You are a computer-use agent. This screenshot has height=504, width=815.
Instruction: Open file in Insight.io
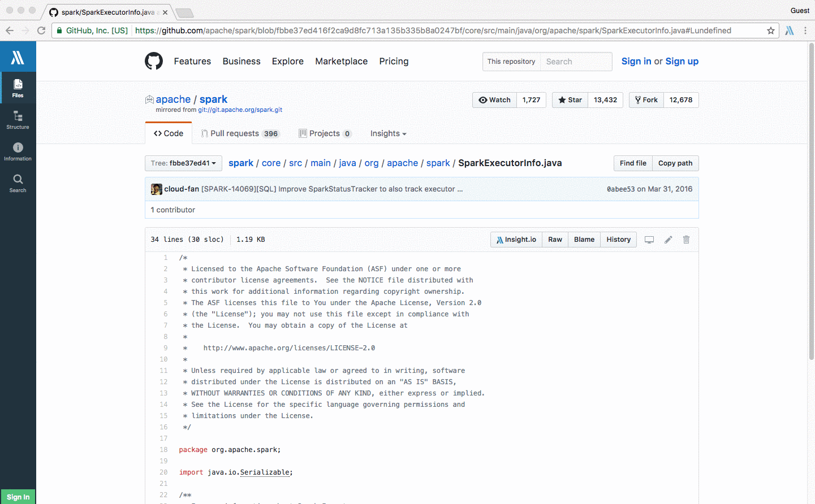coord(516,240)
